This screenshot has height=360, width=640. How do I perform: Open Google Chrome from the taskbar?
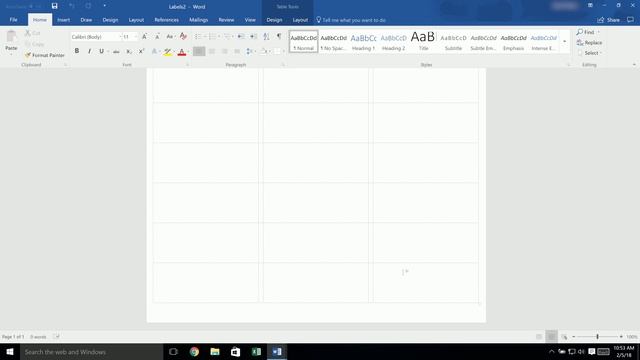click(194, 351)
